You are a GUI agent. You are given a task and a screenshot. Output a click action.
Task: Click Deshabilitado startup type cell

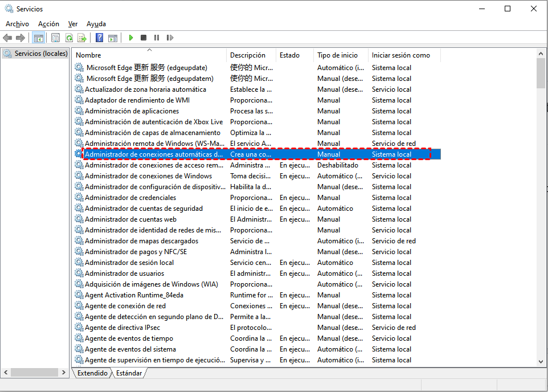click(338, 165)
